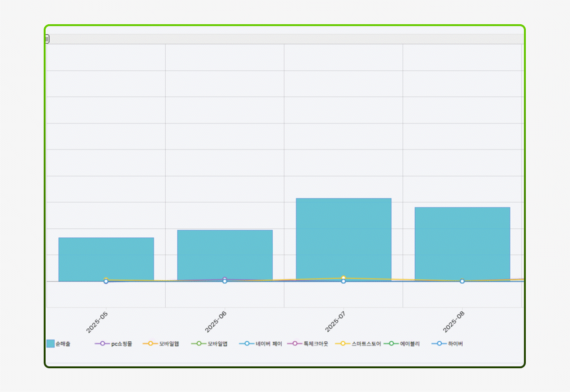The width and height of the screenshot is (570, 392).
Task: Click the tallest bar for 2025-07
Action: tap(343, 237)
